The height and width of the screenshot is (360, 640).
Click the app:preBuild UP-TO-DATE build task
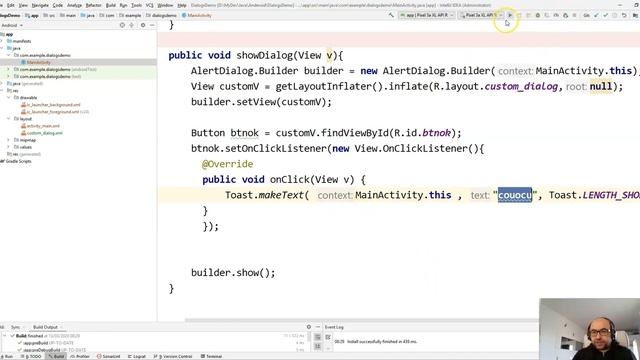(x=48, y=343)
